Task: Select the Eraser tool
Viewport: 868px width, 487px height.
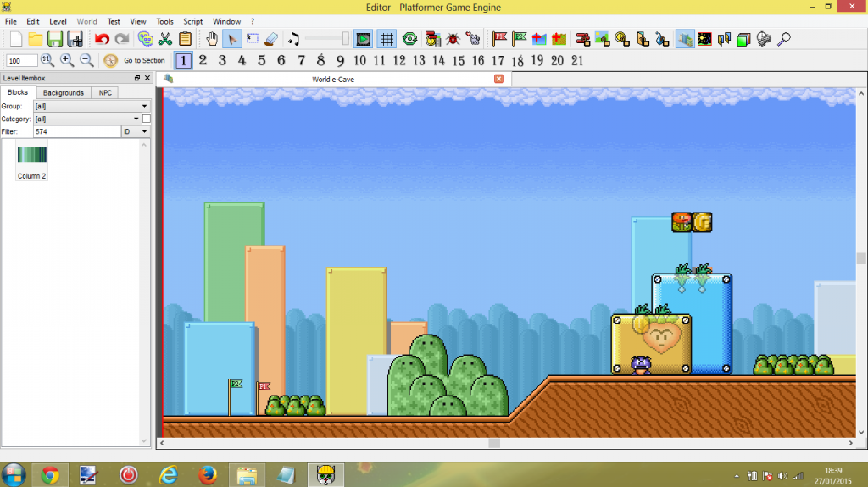Action: [271, 39]
